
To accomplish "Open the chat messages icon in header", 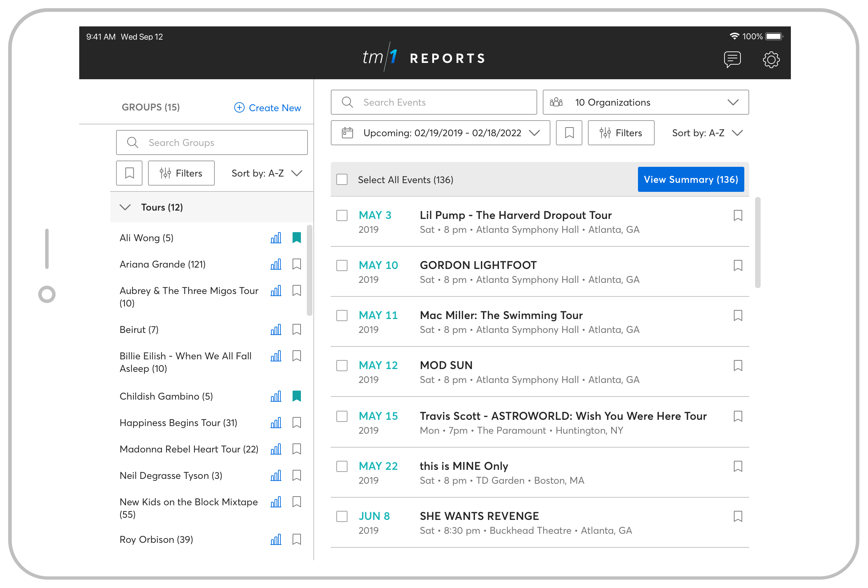I will coord(732,59).
